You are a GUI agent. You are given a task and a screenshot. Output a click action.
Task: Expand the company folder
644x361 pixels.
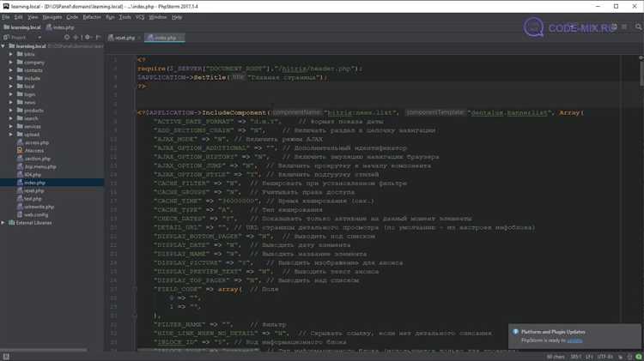(x=11, y=63)
